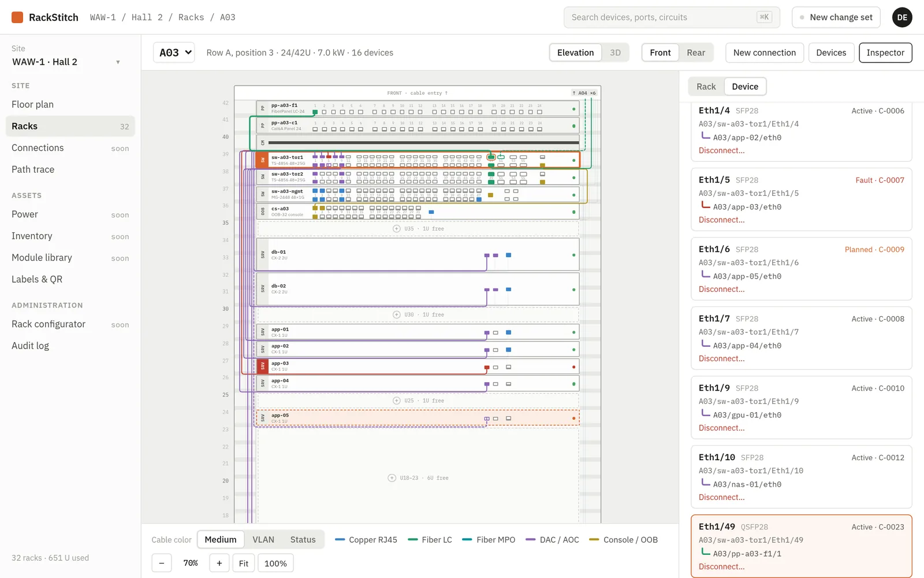Zoom out with the minus button

tap(162, 563)
